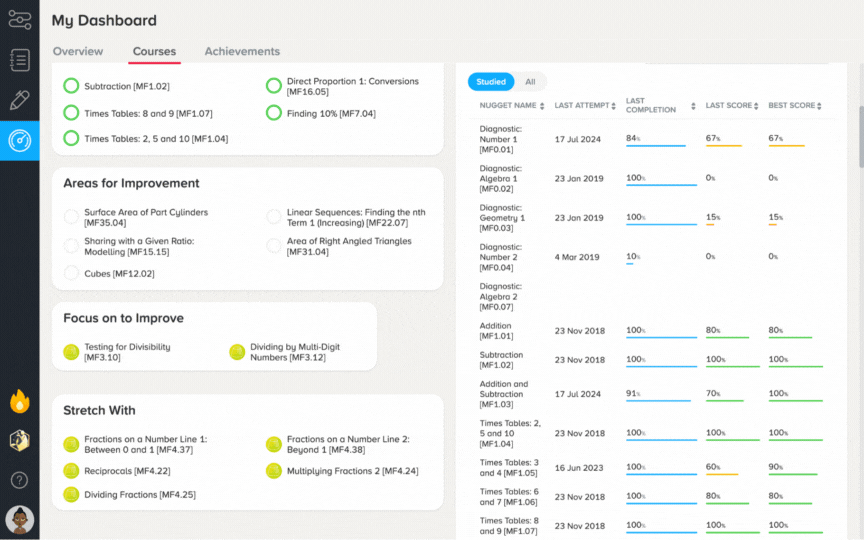The width and height of the screenshot is (864, 540).
Task: Open the user avatar profile
Action: click(20, 520)
